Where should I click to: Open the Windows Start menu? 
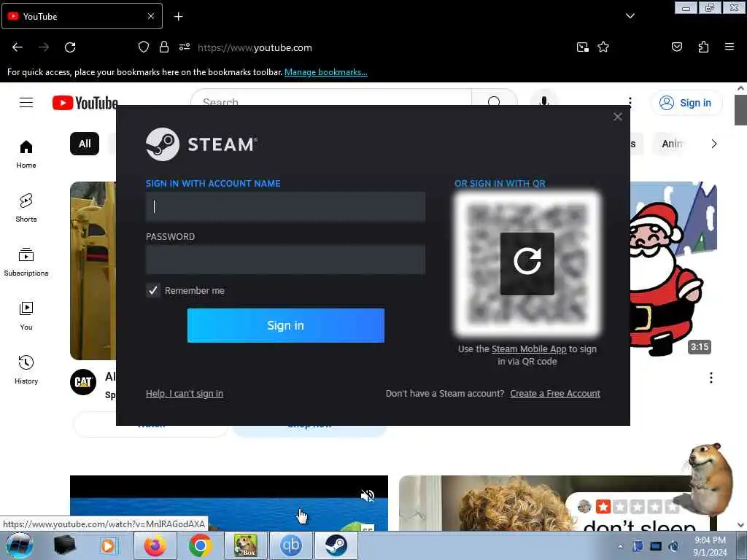(x=20, y=545)
